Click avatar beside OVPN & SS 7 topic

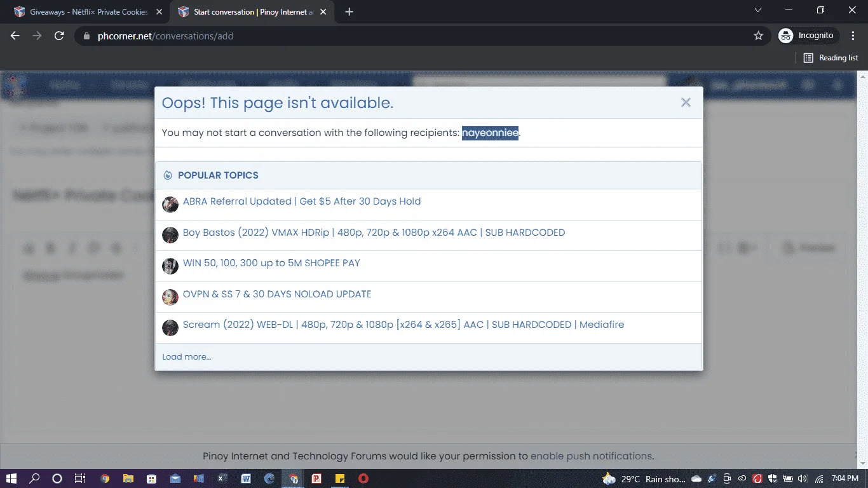170,297
